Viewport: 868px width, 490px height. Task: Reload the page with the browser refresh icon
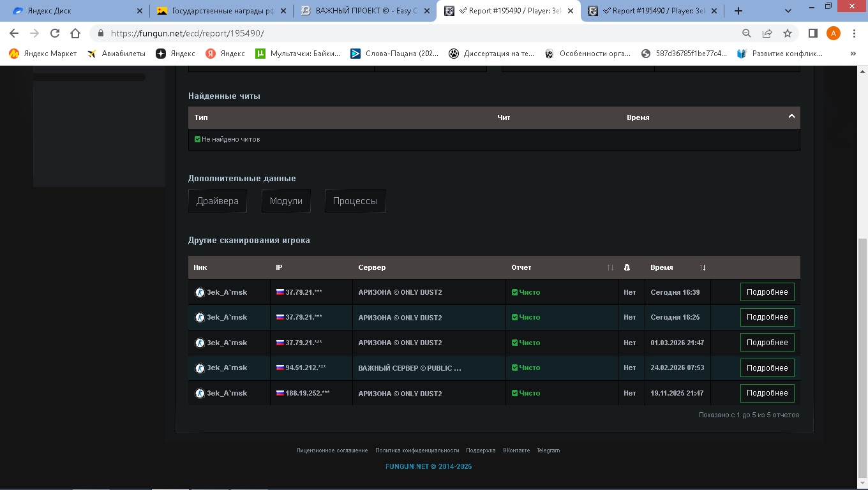coord(55,33)
